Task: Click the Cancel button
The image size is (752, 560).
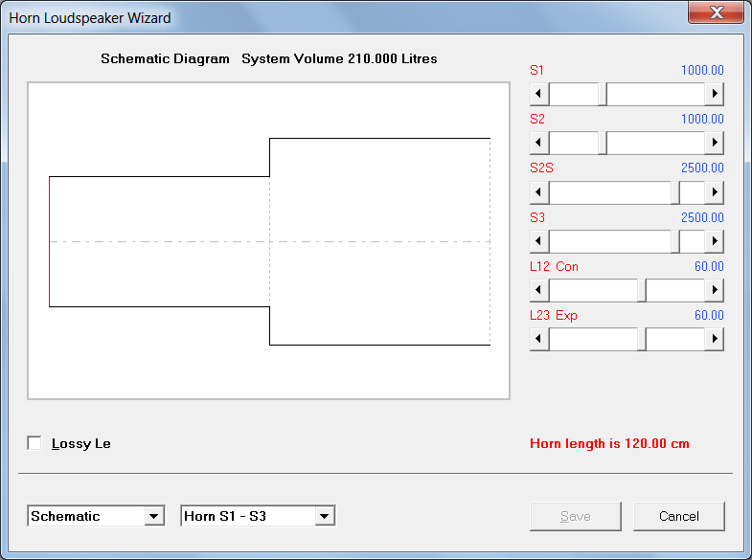Action: [678, 516]
